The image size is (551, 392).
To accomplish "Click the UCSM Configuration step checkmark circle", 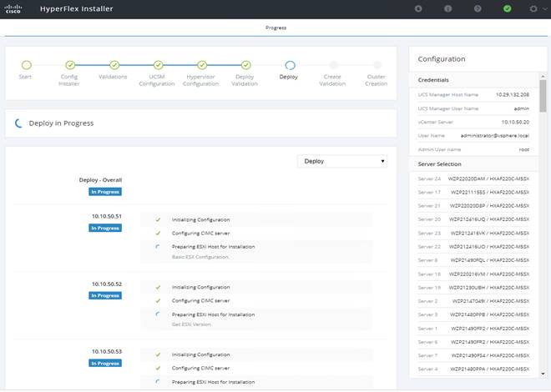I will (158, 65).
